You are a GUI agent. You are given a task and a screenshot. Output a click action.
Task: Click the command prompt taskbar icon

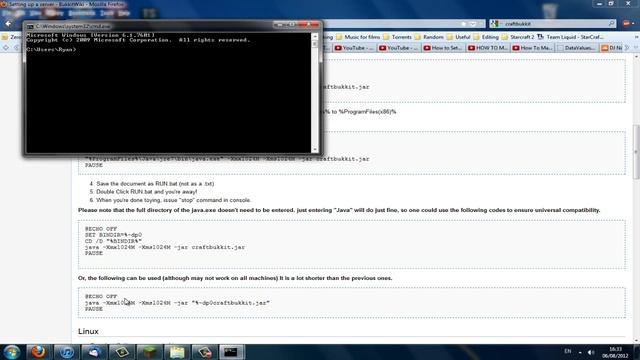click(231, 352)
